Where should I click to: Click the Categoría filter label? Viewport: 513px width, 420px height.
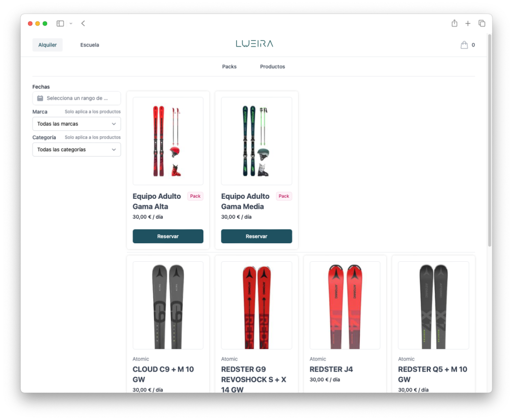click(44, 137)
